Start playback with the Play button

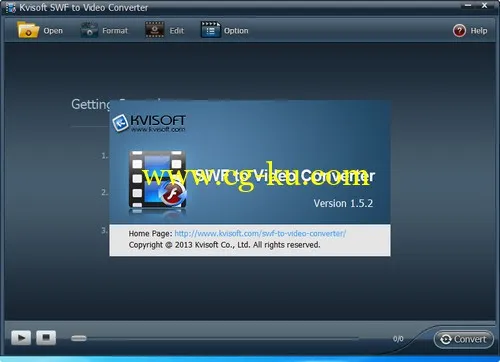21,338
